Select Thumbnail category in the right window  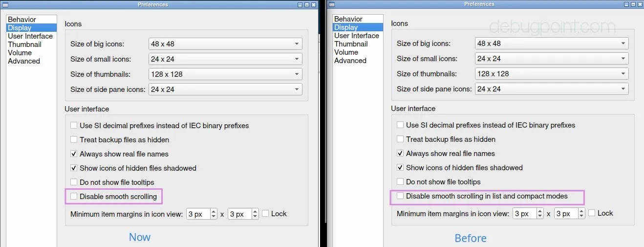(351, 44)
